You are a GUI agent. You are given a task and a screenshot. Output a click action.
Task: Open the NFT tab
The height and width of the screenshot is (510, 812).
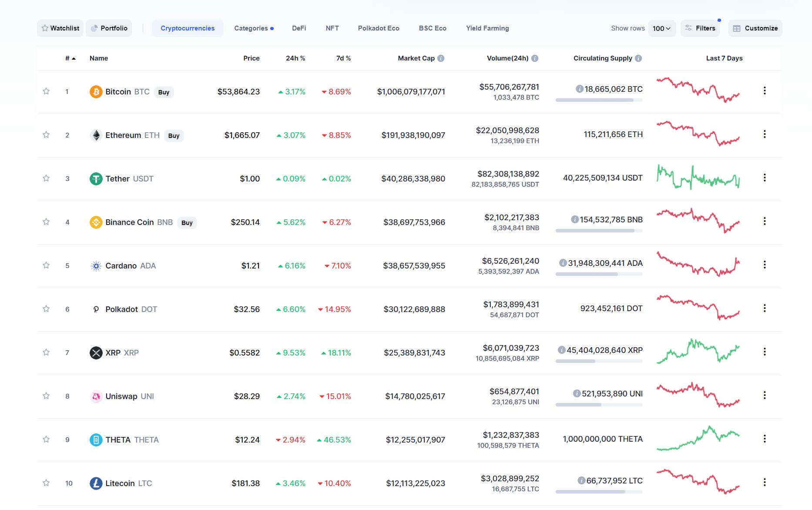tap(332, 28)
